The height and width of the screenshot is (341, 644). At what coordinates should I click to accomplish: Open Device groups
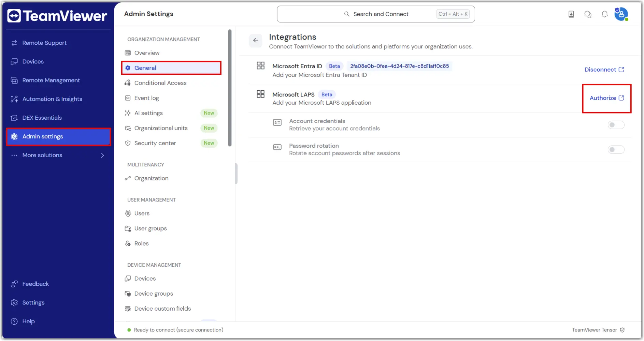[x=171, y=294]
